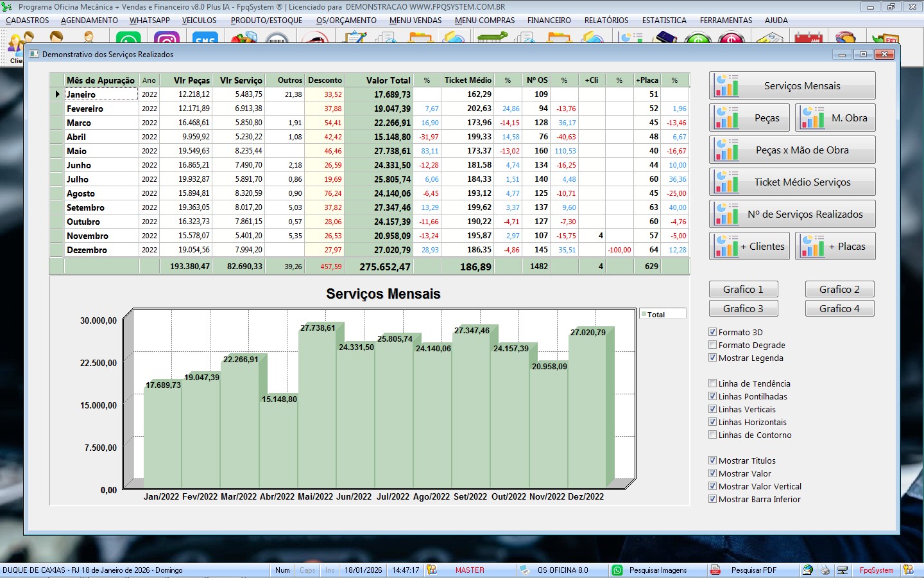The width and height of the screenshot is (924, 578).
Task: Enable the Formato Degrade checkbox
Action: (712, 345)
